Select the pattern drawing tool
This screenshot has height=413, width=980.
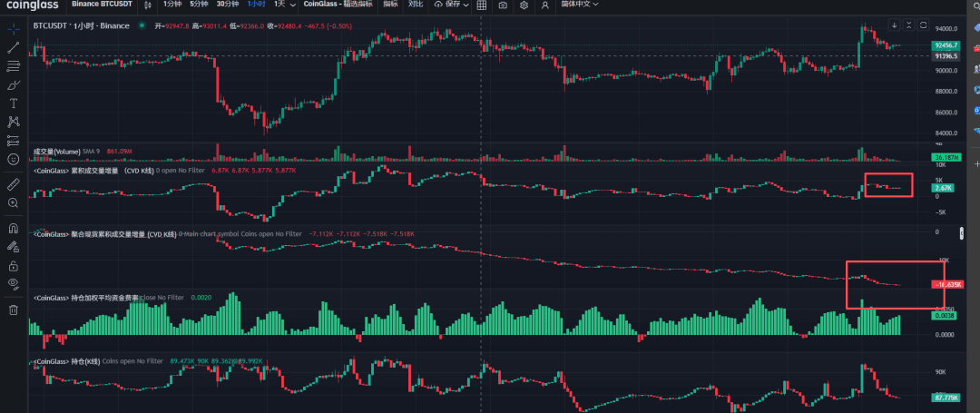pyautogui.click(x=13, y=122)
